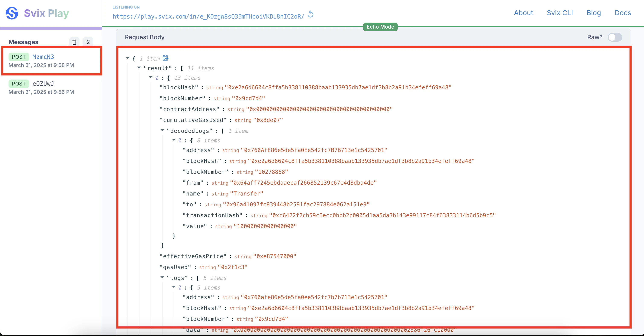Viewport: 644px width, 336px height.
Task: Open the Svix CLI link
Action: tap(560, 13)
